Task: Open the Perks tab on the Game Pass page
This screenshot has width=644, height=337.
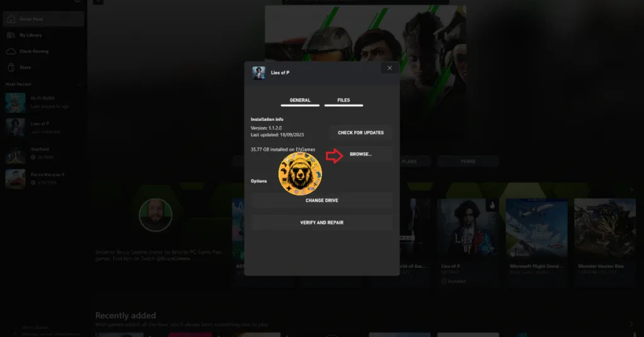Action: pyautogui.click(x=468, y=162)
